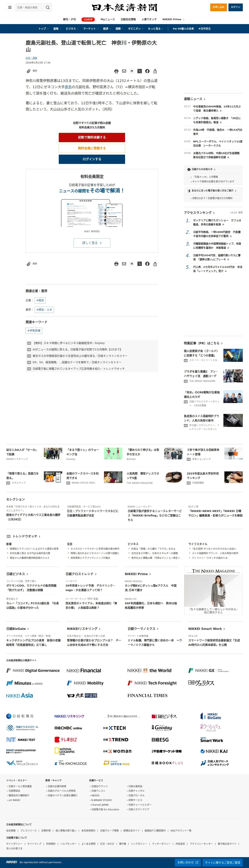Click サイトに関するご意見ご要望 footer button

223,862
